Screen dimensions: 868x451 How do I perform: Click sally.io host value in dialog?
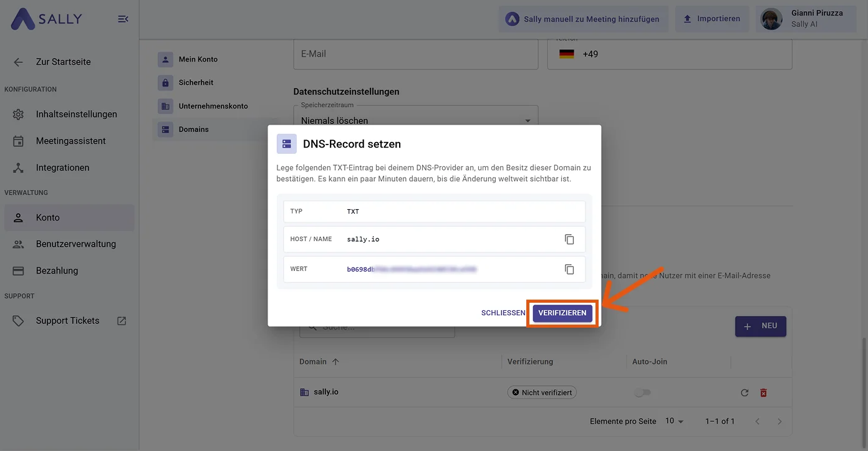(362, 239)
